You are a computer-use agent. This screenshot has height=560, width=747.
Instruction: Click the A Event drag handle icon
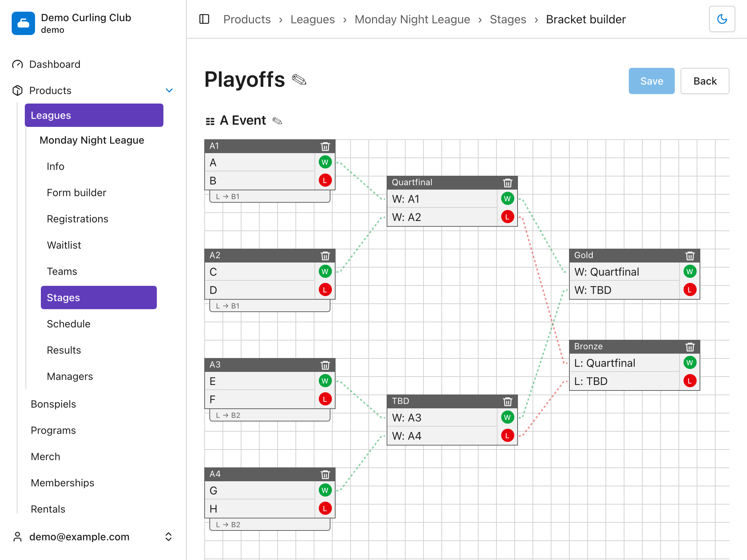click(210, 121)
